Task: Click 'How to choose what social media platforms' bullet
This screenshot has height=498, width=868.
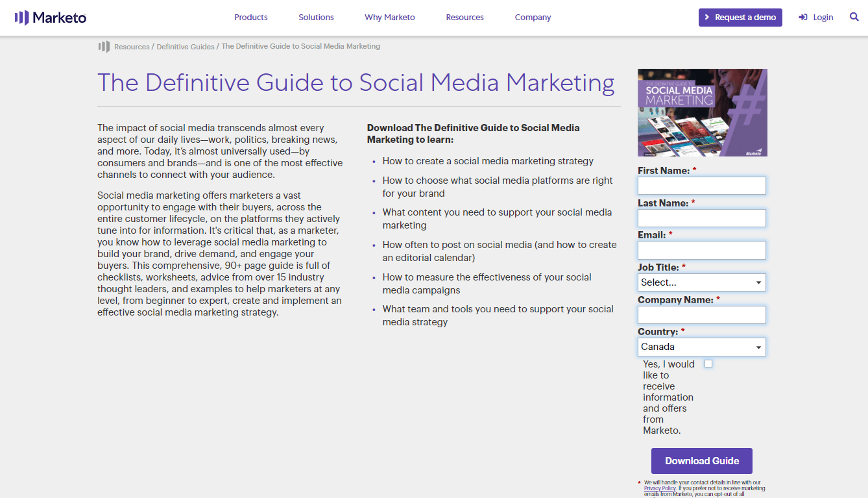Action: tap(498, 187)
